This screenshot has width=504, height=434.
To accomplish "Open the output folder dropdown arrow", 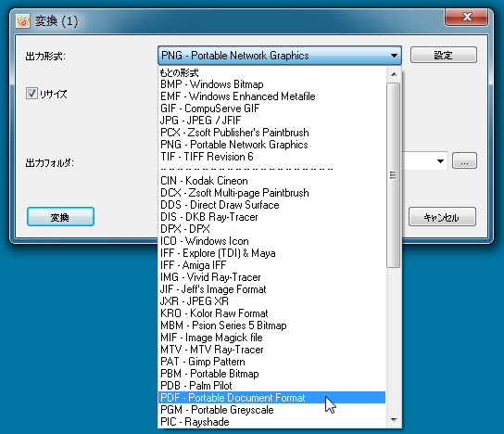I will click(x=440, y=160).
